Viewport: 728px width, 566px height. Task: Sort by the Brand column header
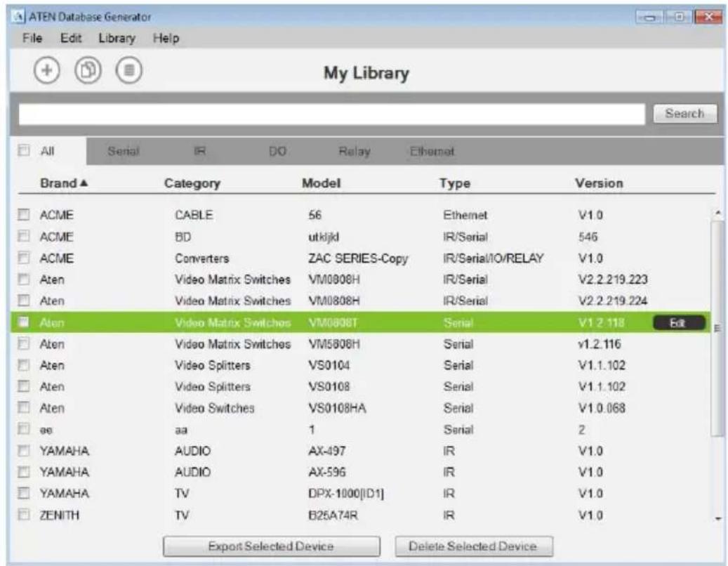point(64,183)
